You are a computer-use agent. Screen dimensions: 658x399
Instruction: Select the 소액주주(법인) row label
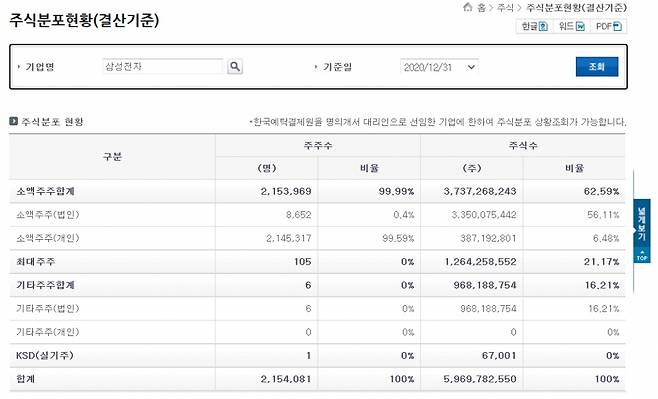pyautogui.click(x=47, y=215)
